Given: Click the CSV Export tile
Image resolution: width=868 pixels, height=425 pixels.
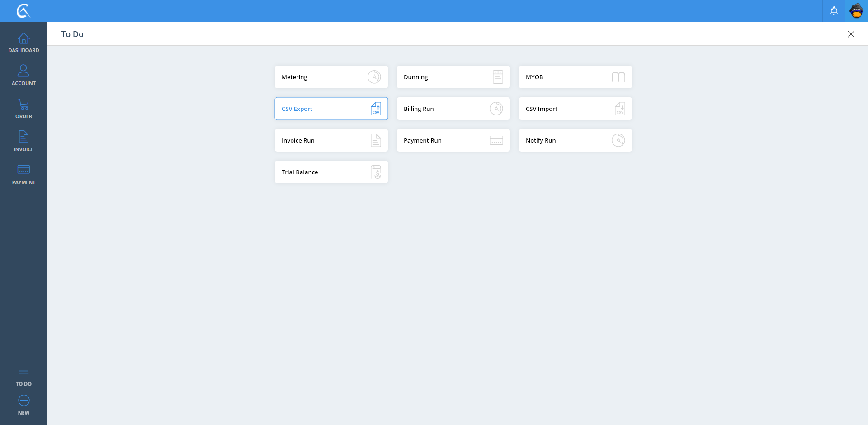Looking at the screenshot, I should pos(331,109).
